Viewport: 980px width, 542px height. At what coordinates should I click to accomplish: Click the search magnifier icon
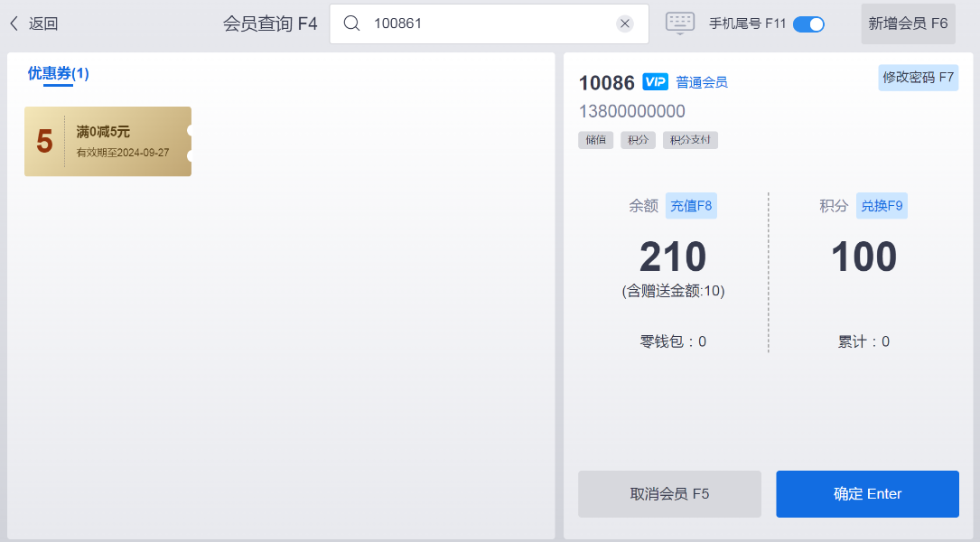[x=351, y=23]
